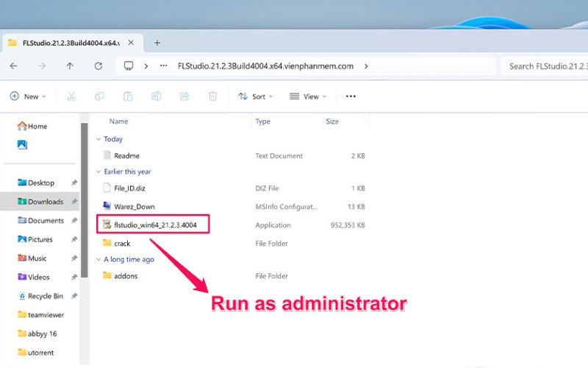Open Downloads in the sidebar

coord(40,202)
